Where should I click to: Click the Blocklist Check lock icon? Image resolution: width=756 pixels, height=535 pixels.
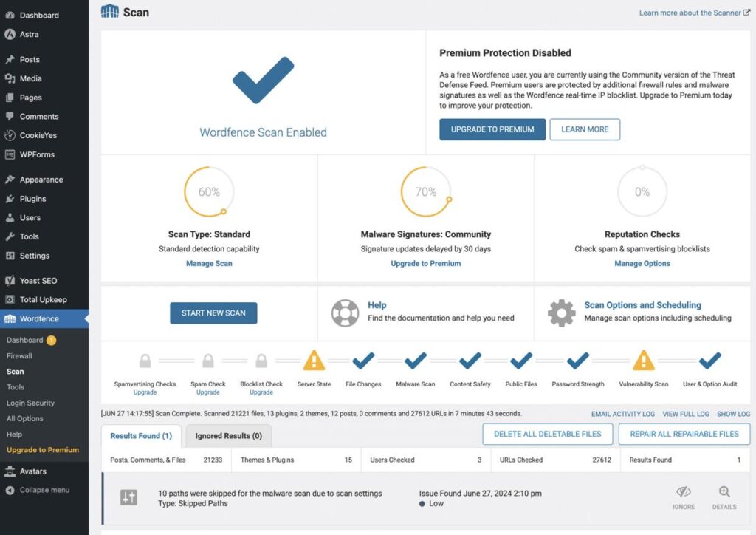pyautogui.click(x=261, y=361)
